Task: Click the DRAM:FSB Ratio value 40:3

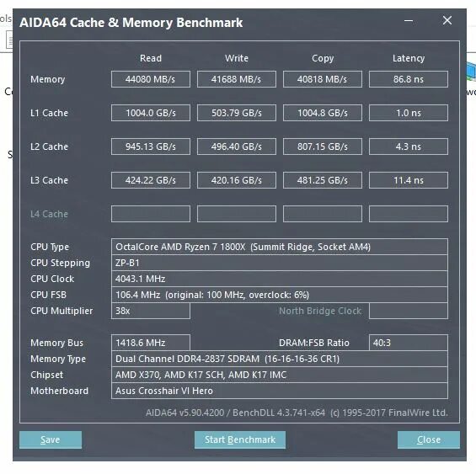Action: (x=409, y=343)
